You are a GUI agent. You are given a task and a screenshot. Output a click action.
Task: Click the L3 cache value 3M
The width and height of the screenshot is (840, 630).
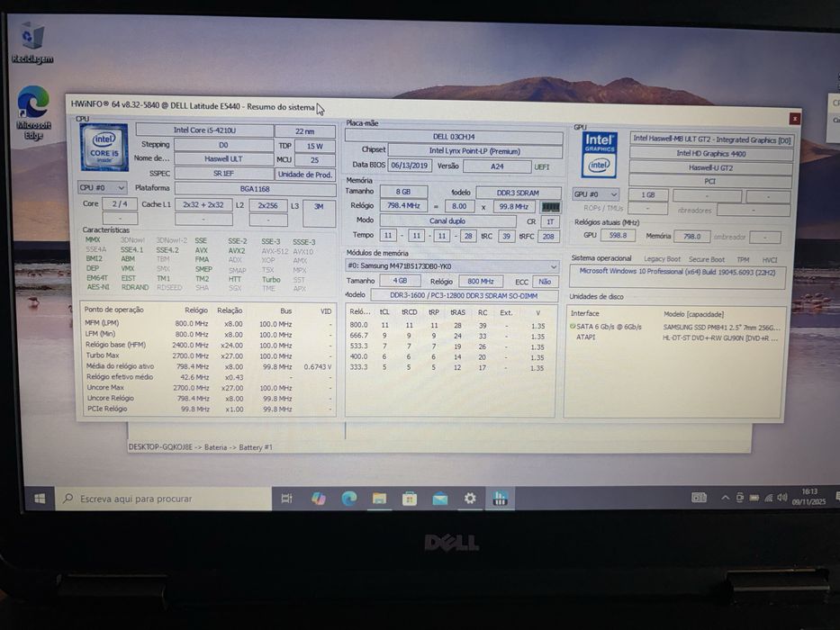[x=319, y=213]
